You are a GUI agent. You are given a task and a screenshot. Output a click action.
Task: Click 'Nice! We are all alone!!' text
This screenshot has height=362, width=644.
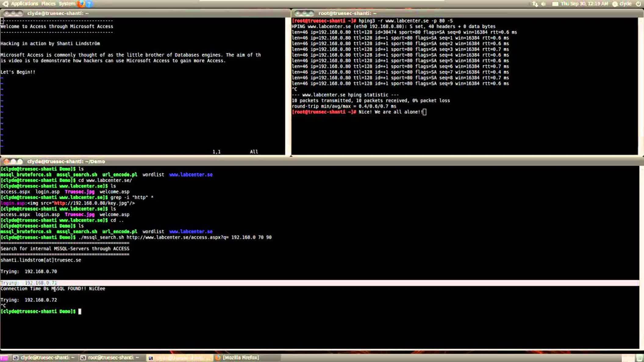[x=391, y=112]
